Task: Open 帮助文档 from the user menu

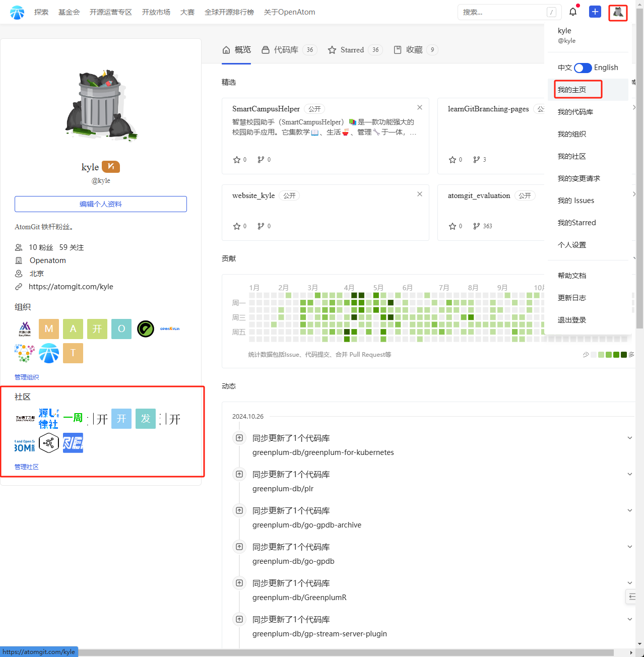Action: click(x=588, y=276)
